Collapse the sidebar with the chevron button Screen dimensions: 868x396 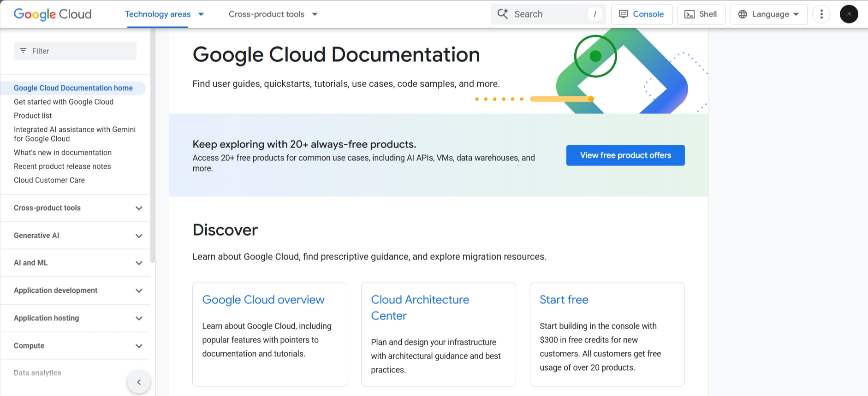pyautogui.click(x=139, y=382)
